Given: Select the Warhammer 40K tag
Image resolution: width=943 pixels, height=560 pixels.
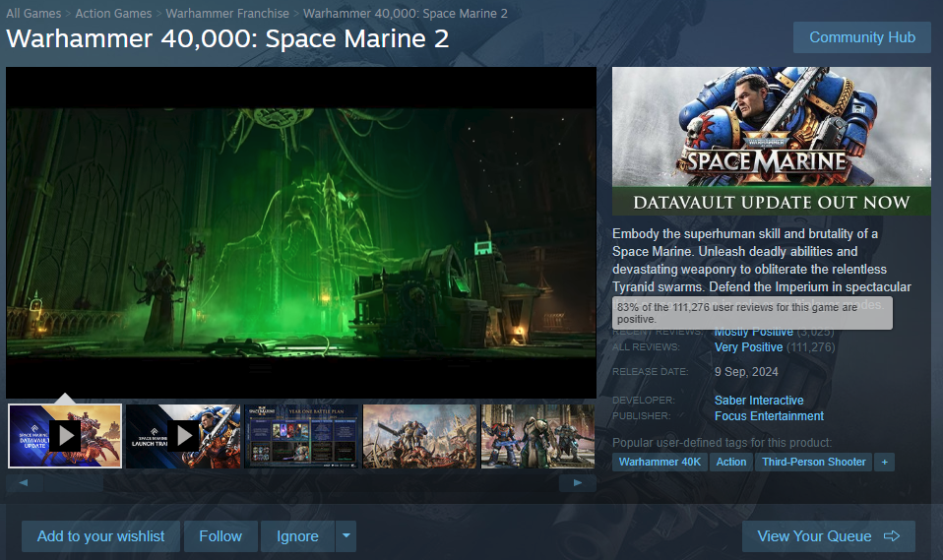Looking at the screenshot, I should point(660,462).
